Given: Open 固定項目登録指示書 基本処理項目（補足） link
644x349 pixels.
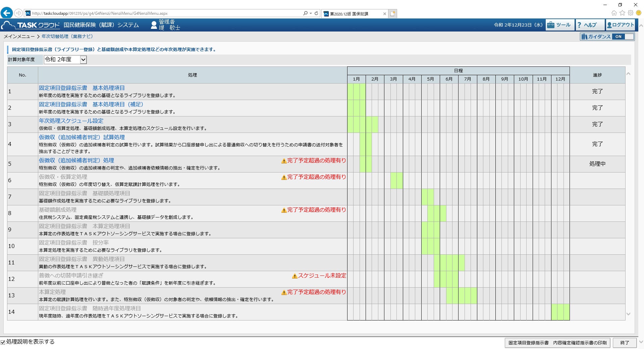Looking at the screenshot, I should point(91,104).
